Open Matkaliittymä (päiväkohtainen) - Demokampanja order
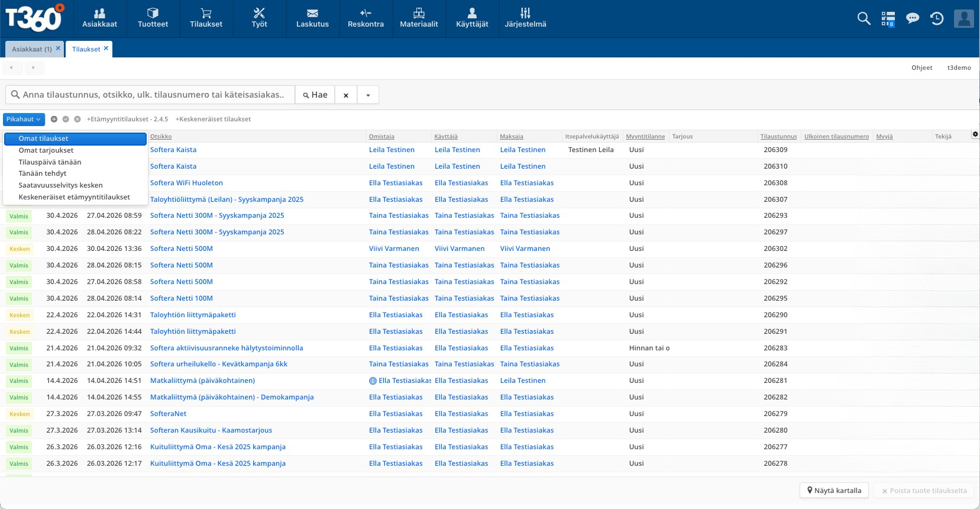The image size is (980, 509). point(232,397)
